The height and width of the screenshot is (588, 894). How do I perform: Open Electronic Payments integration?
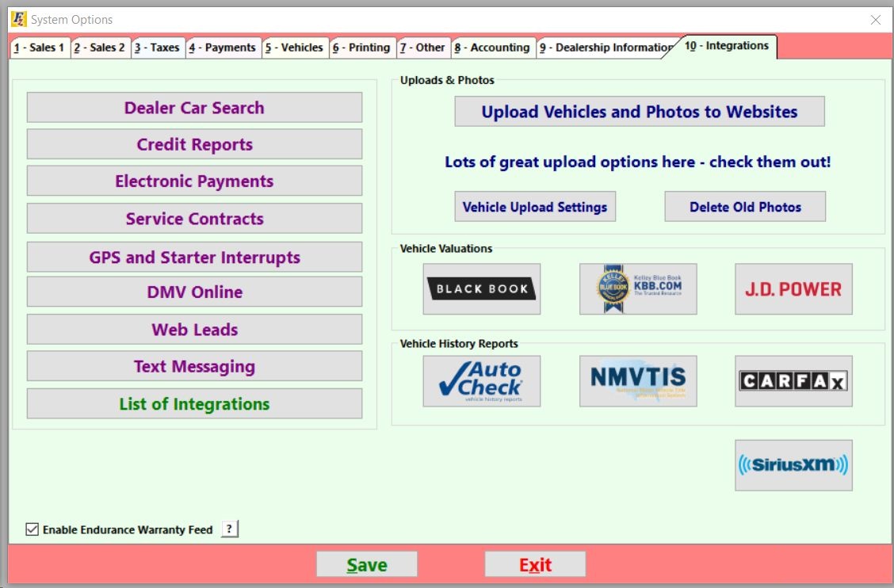tap(194, 181)
